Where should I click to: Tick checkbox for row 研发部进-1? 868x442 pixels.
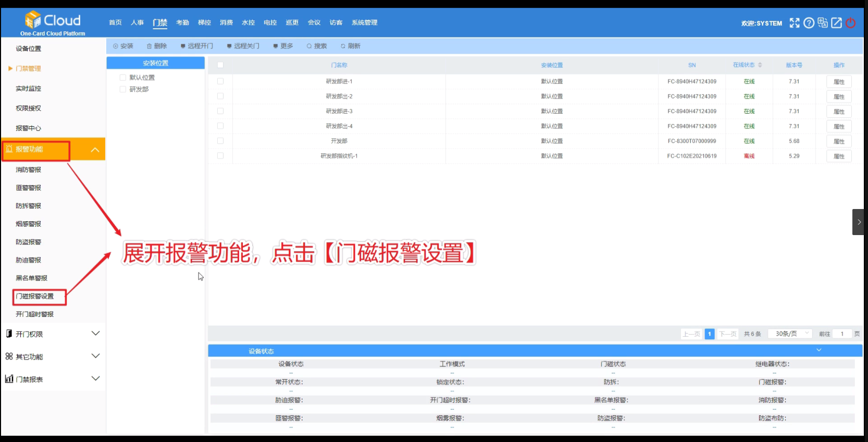click(x=220, y=81)
